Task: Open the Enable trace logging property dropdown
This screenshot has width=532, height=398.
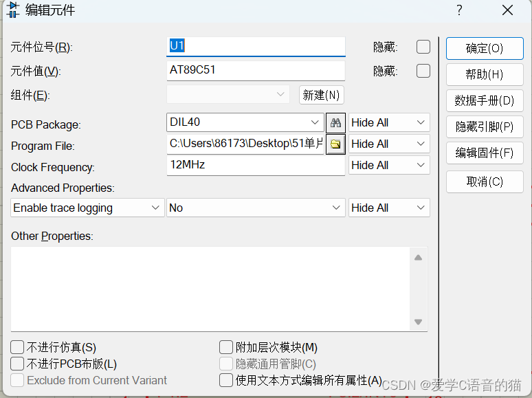Action: [87, 208]
